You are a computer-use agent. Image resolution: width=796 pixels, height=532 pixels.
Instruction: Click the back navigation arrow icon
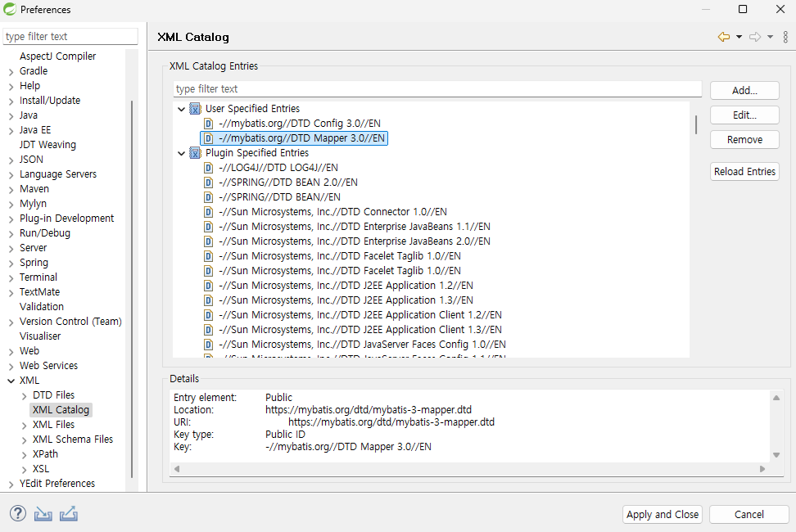(724, 37)
